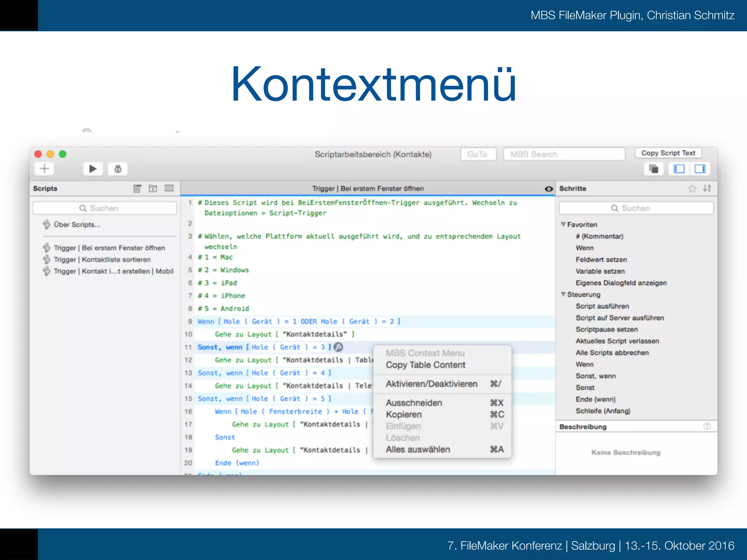Open Über Scripts... entry
This screenshot has height=560, width=747.
tap(77, 225)
